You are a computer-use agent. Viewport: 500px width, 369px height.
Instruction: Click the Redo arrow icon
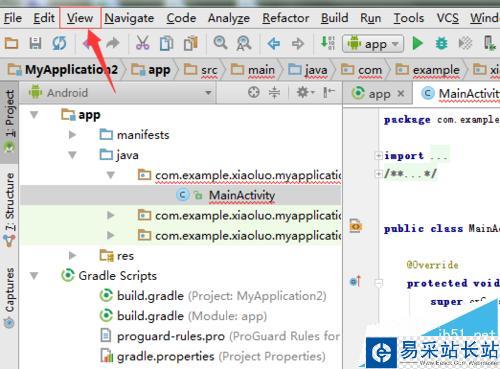[113, 43]
